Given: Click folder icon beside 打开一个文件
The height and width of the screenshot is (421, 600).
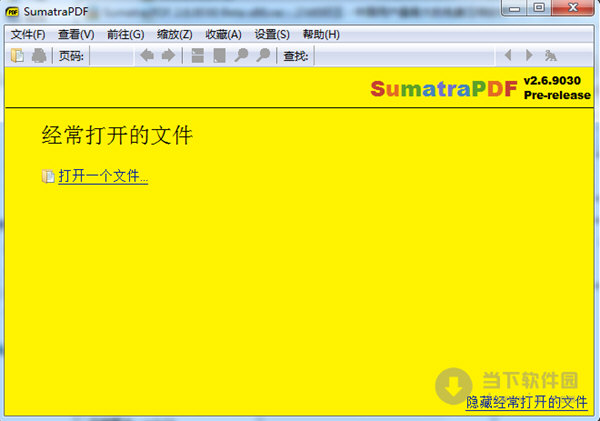Looking at the screenshot, I should click(x=48, y=176).
